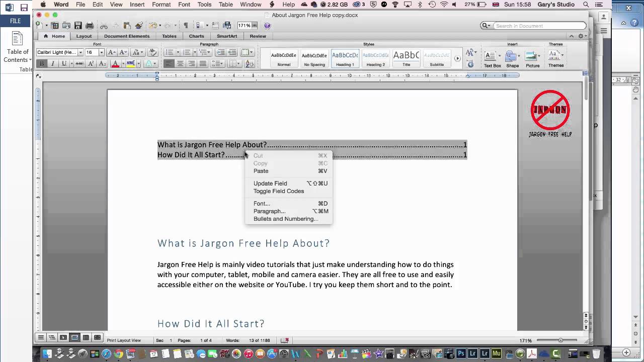Viewport: 644px width, 362px height.
Task: Open the line spacing dropdown
Action: pyautogui.click(x=217, y=64)
